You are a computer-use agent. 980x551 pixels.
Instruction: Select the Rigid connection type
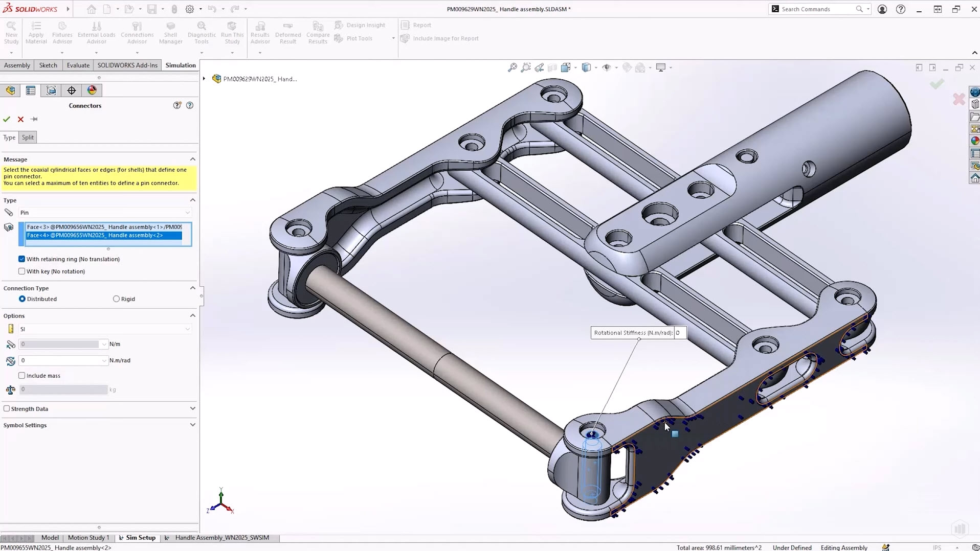(116, 299)
